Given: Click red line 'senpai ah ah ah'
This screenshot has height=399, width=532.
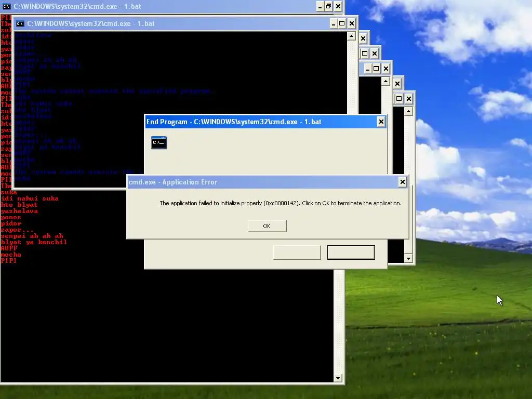Looking at the screenshot, I should (x=32, y=236).
